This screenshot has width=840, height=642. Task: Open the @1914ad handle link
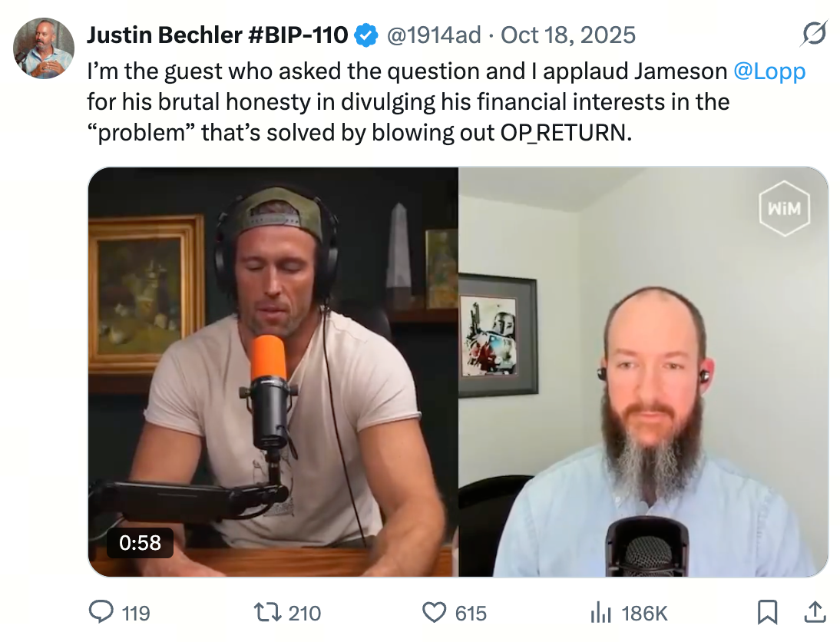tap(434, 35)
